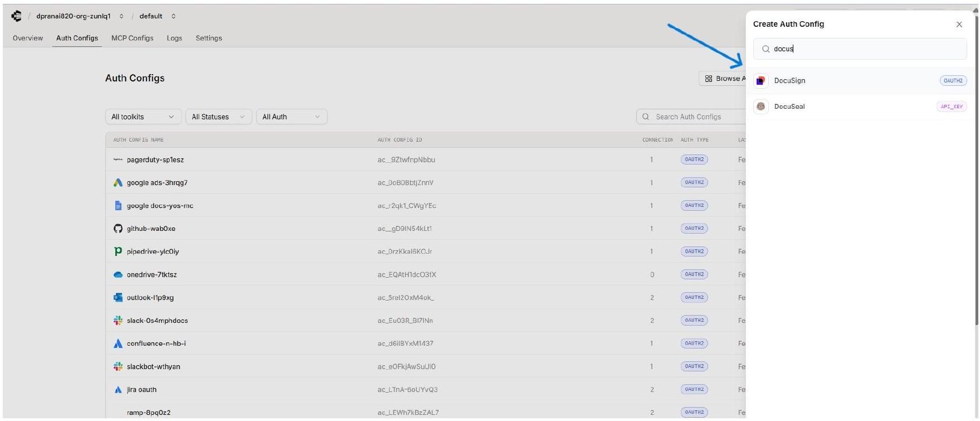Click the API_KEY badge next to DocuSeal

click(x=952, y=107)
